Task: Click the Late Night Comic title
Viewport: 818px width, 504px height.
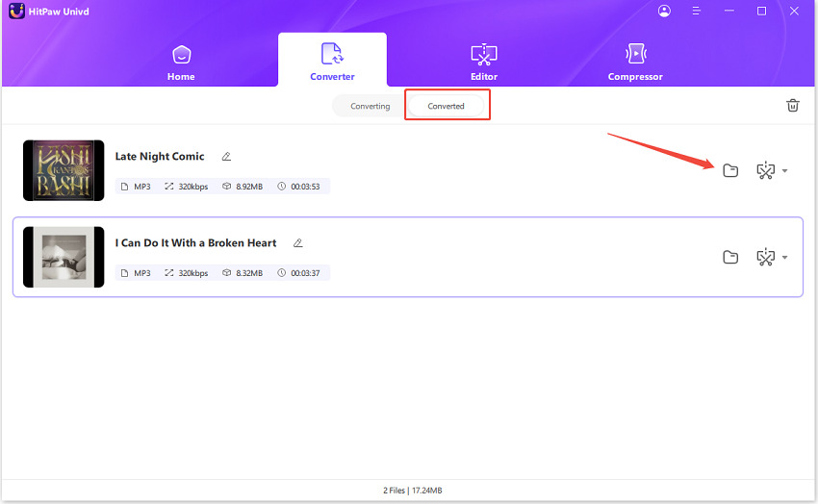Action: [160, 157]
